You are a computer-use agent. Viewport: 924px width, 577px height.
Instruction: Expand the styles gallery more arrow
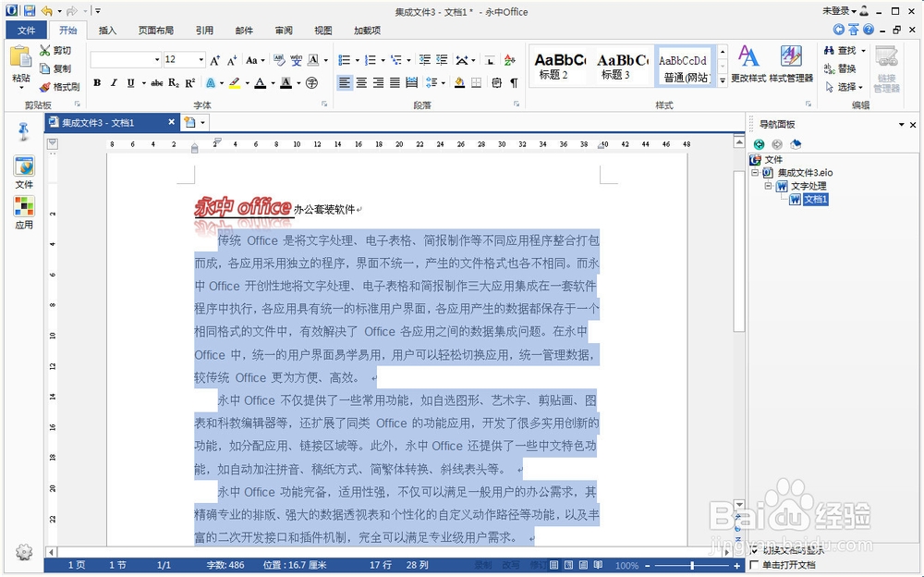[x=723, y=80]
